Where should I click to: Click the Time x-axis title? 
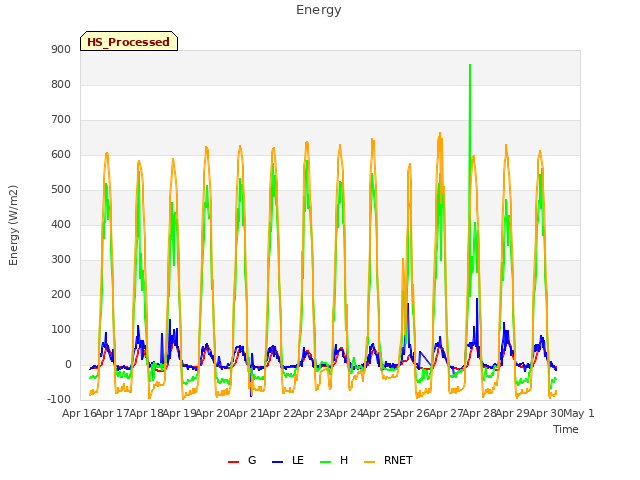(566, 429)
